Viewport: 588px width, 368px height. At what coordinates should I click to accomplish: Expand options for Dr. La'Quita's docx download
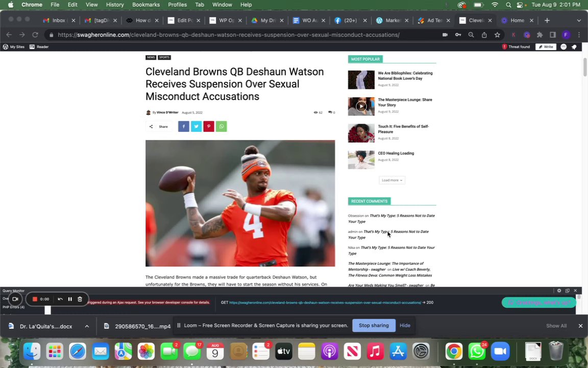click(x=87, y=326)
